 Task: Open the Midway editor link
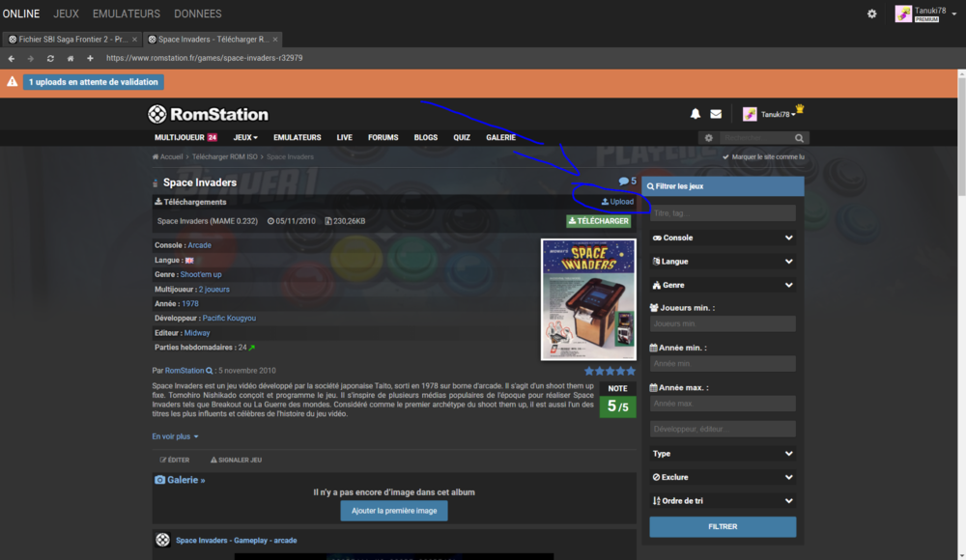click(197, 333)
